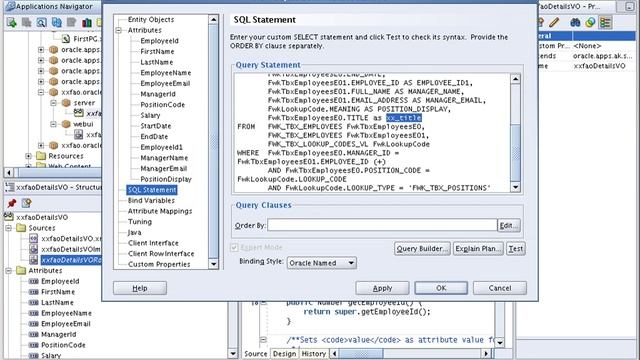This screenshot has height=360, width=640.
Task: Select PositionDisplay attribute in dialog tree
Action: pos(166,179)
